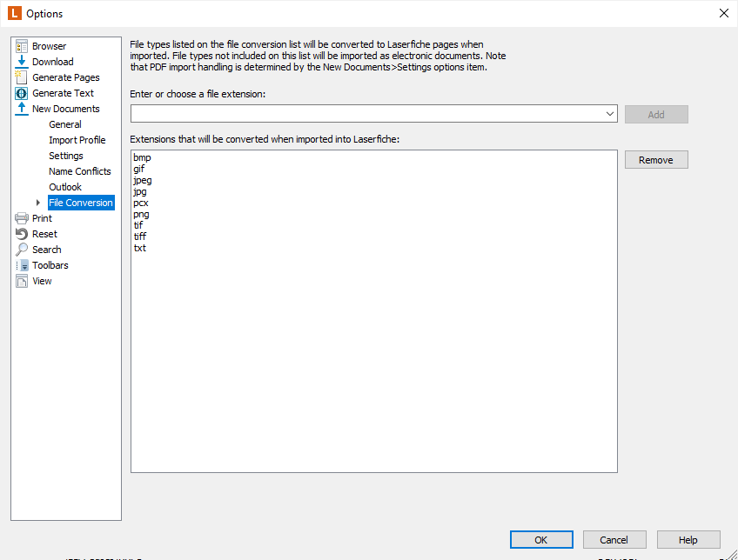The image size is (738, 560).
Task: Click the New Documents upload icon
Action: pyautogui.click(x=22, y=109)
